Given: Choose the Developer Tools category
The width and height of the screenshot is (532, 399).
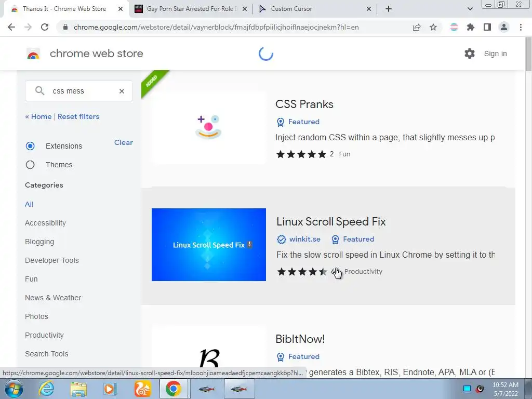Looking at the screenshot, I should [52, 260].
